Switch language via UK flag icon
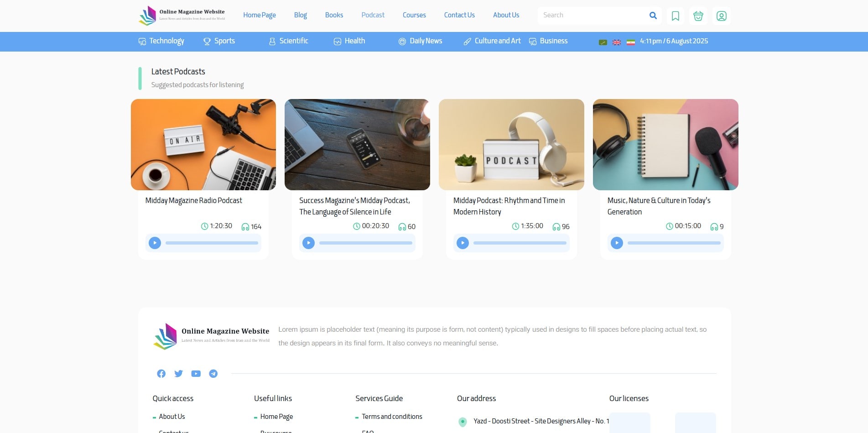Viewport: 868px width, 433px height. click(x=617, y=42)
